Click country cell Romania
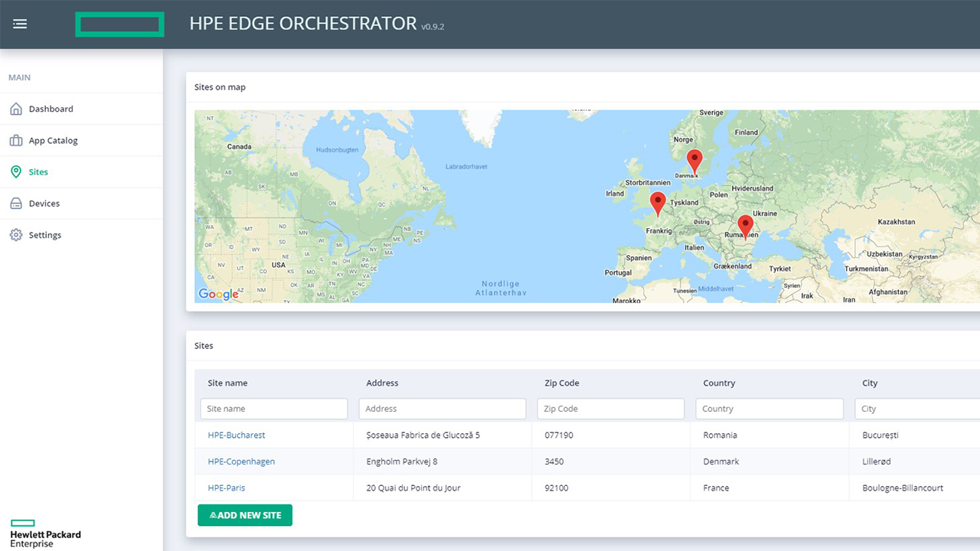980x551 pixels. [720, 435]
